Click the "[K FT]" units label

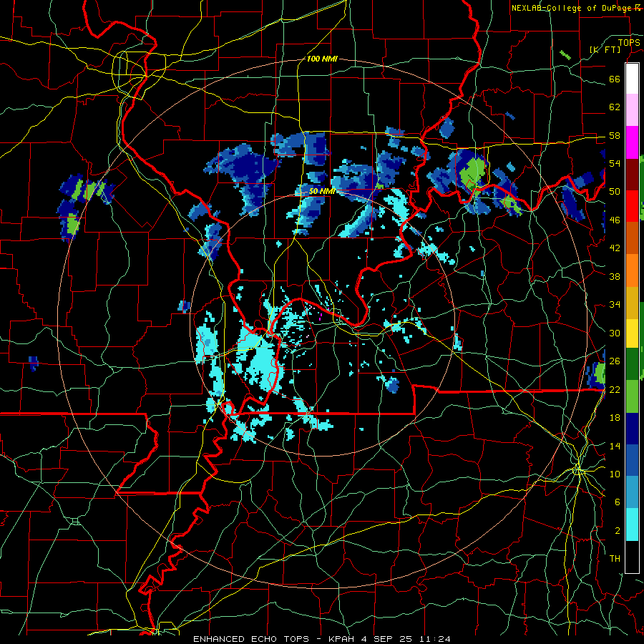[x=605, y=49]
